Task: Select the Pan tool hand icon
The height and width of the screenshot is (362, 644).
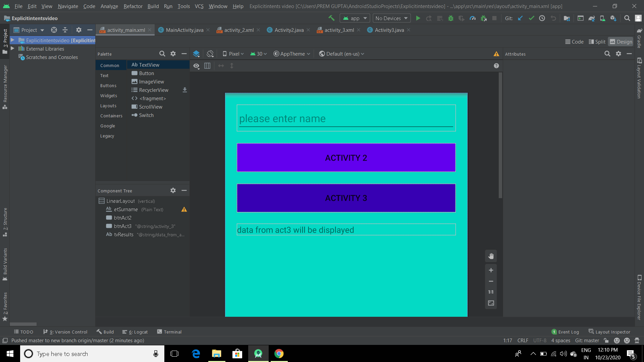Action: click(x=491, y=256)
